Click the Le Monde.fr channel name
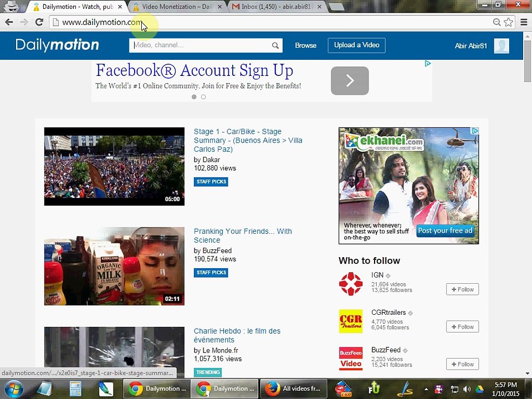This screenshot has width=532, height=399. tap(221, 350)
